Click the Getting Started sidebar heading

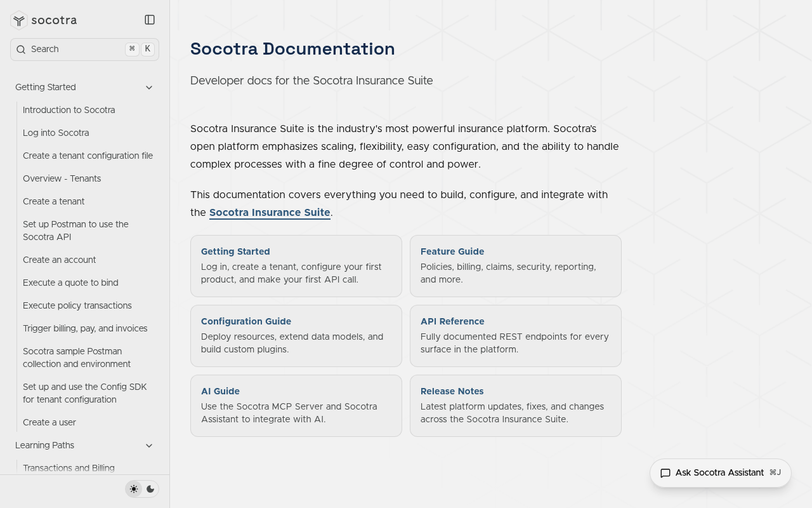tap(46, 87)
